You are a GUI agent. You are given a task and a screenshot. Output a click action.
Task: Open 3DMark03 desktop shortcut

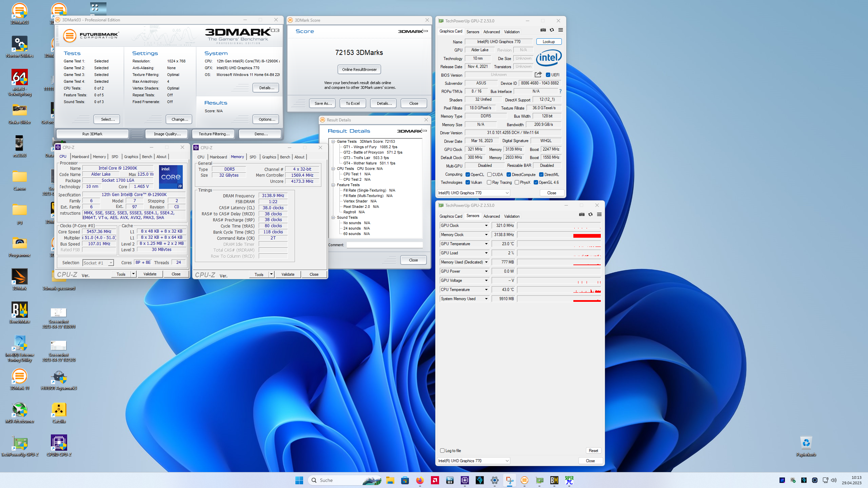tap(19, 14)
